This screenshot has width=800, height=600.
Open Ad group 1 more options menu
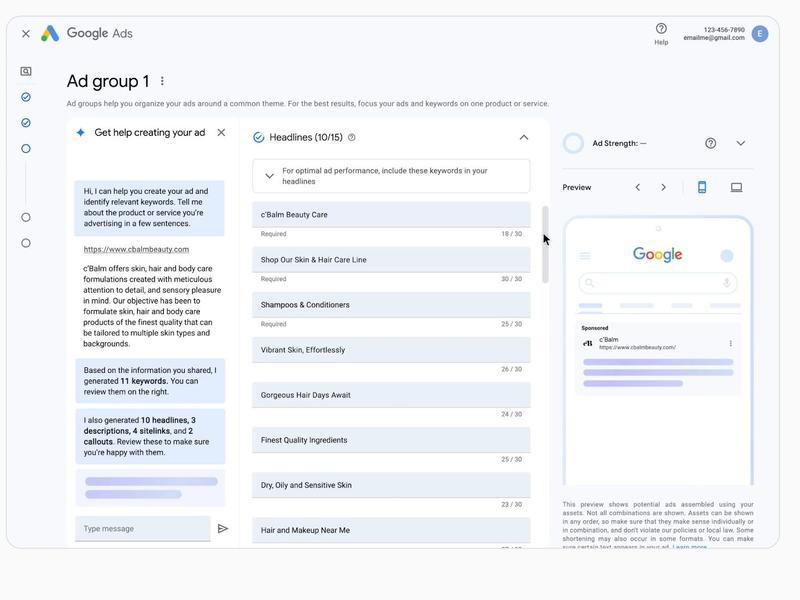(x=162, y=81)
